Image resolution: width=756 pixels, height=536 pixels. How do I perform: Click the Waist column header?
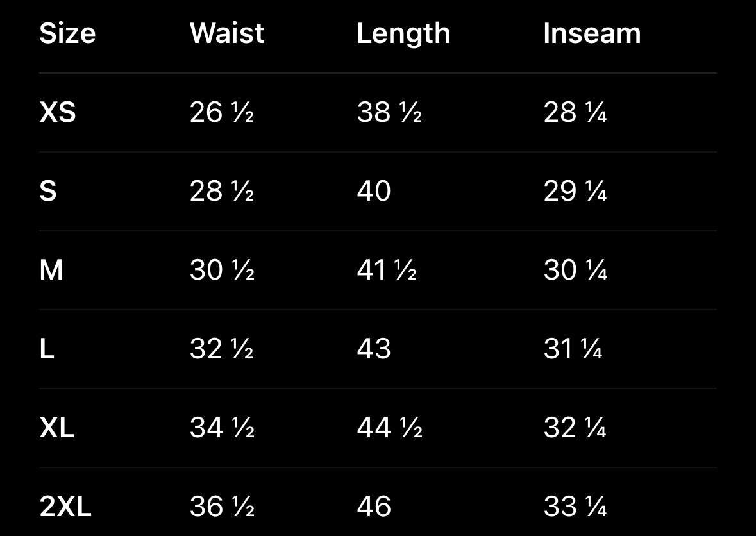(227, 33)
